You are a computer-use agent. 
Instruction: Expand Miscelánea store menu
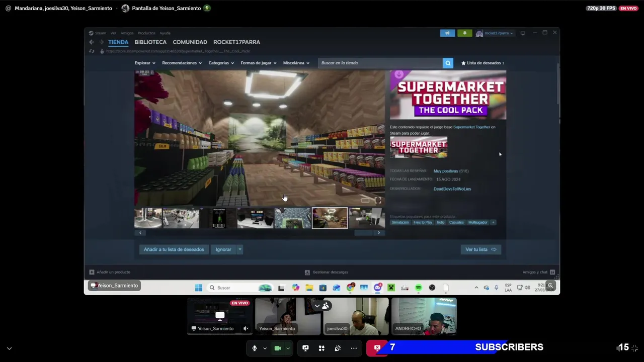tap(296, 63)
